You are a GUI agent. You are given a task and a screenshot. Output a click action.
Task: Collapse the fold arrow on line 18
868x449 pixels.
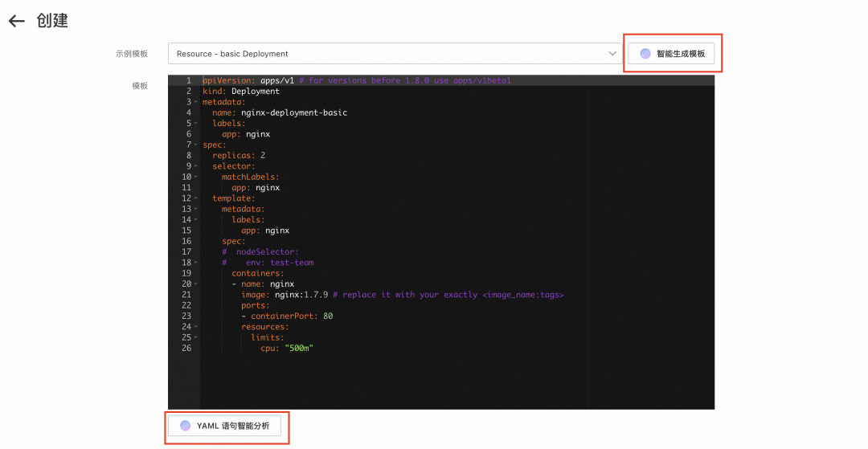coord(196,263)
